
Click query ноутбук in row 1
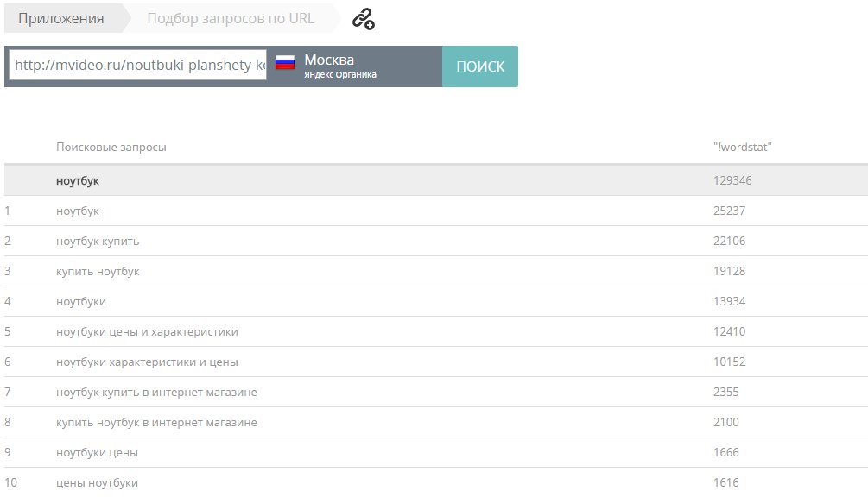pyautogui.click(x=78, y=211)
